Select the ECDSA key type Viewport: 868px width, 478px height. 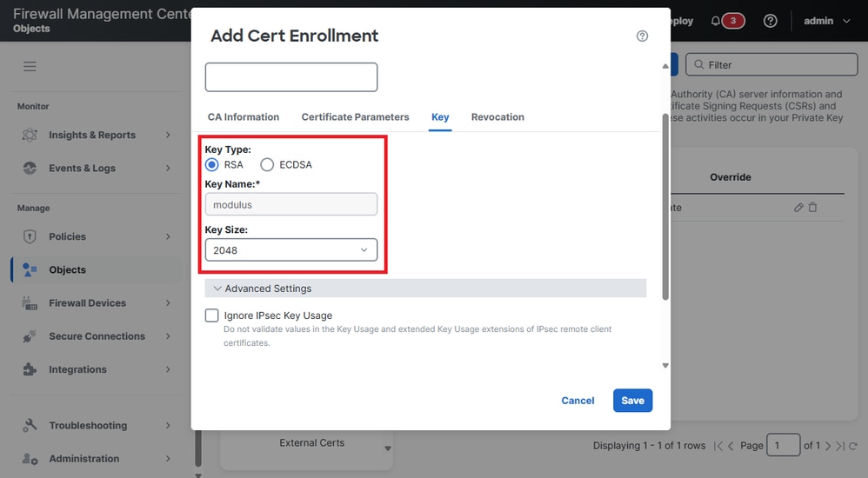(x=267, y=164)
